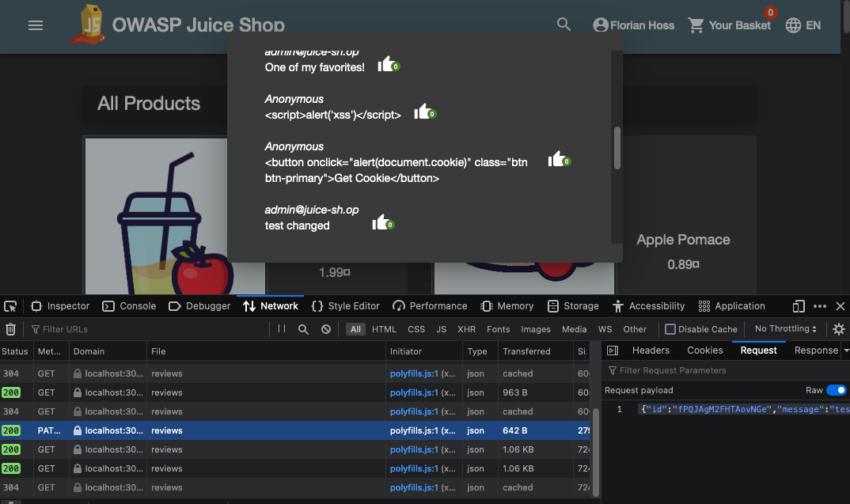Screen dimensions: 850x504
Task: Focus Filter Request Parameters field
Action: pyautogui.click(x=727, y=370)
